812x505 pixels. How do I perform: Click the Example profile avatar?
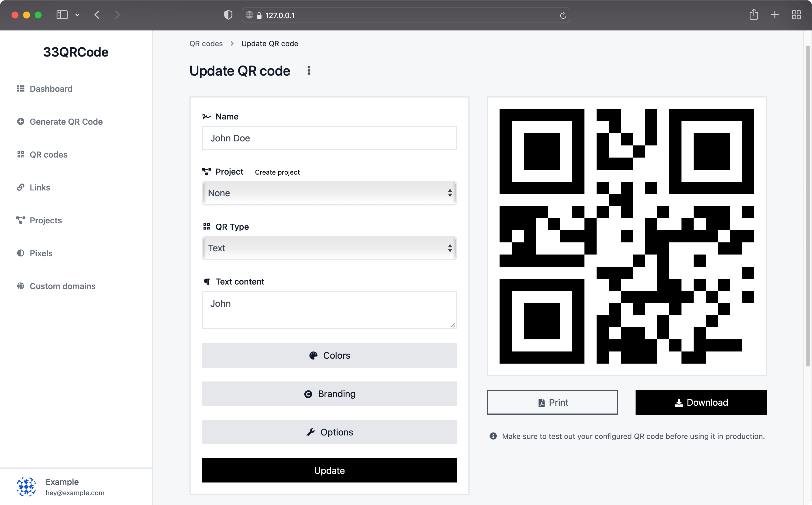(x=26, y=487)
